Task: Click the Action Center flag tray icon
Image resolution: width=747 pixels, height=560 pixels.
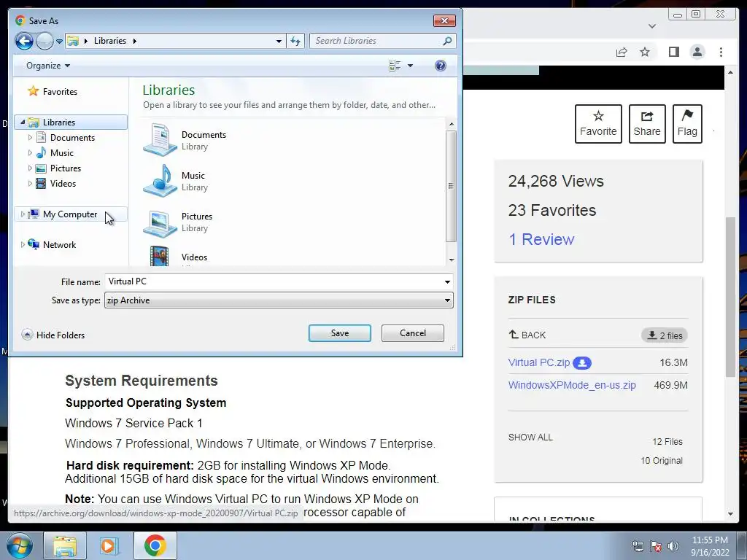Action: pyautogui.click(x=656, y=546)
